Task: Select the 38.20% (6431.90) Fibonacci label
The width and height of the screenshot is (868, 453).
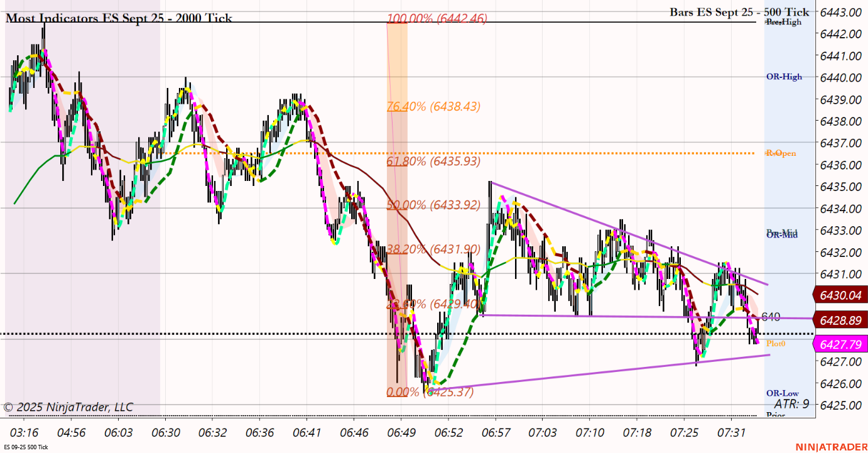Action: pyautogui.click(x=433, y=249)
